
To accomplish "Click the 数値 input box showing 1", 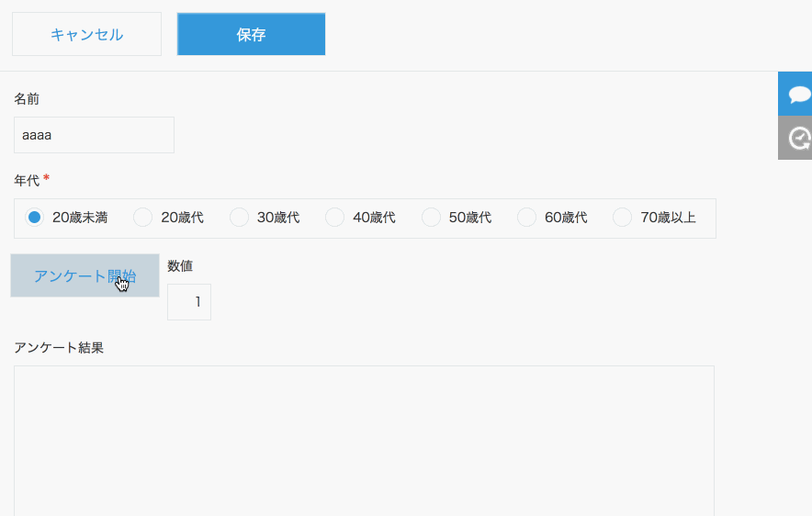I will 189,302.
